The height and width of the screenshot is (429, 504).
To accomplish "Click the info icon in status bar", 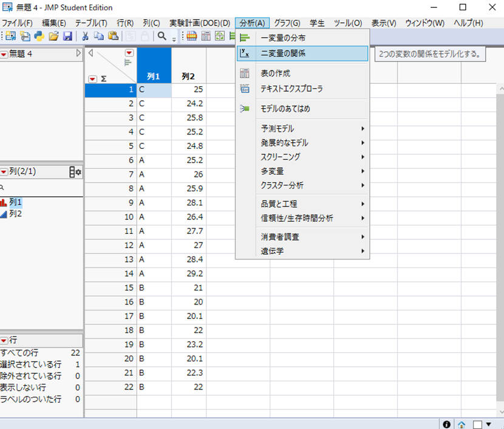I will tap(447, 424).
